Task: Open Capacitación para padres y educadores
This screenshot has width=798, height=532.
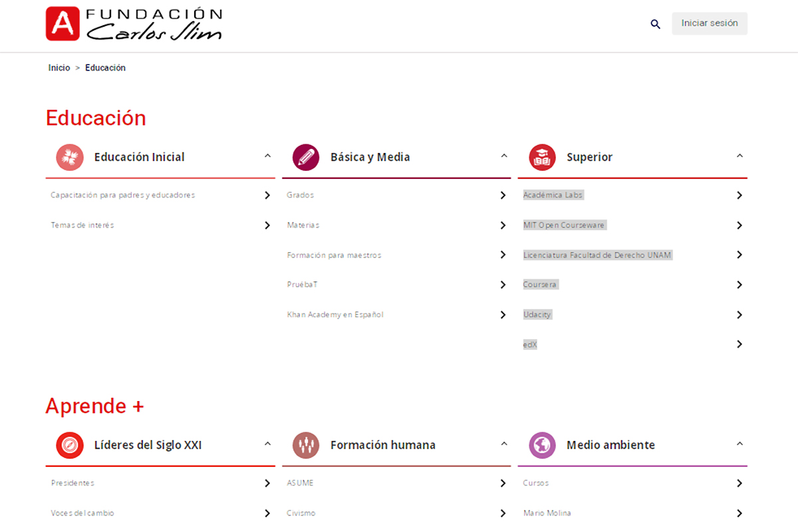Action: tap(123, 196)
